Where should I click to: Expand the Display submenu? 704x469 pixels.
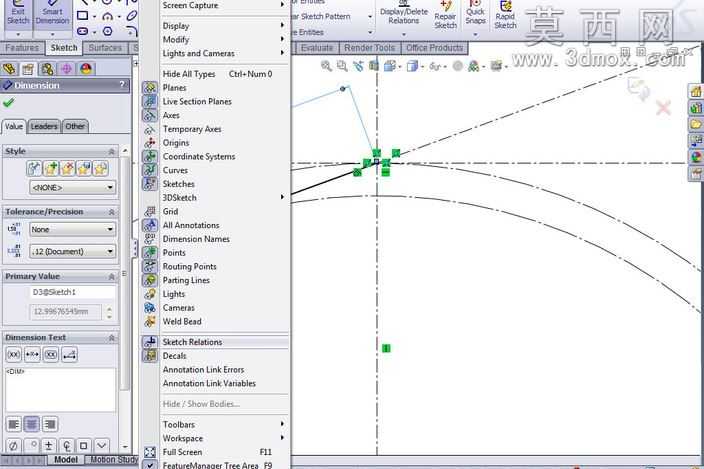pos(215,26)
